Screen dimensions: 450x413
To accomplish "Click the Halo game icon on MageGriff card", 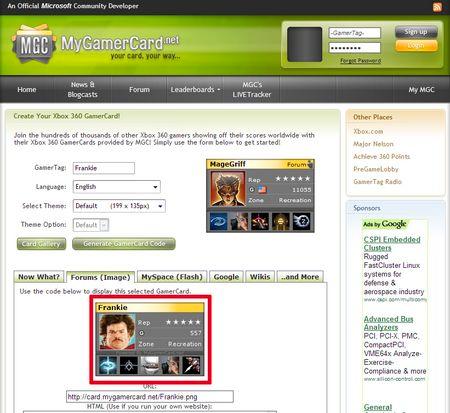I will point(219,221).
